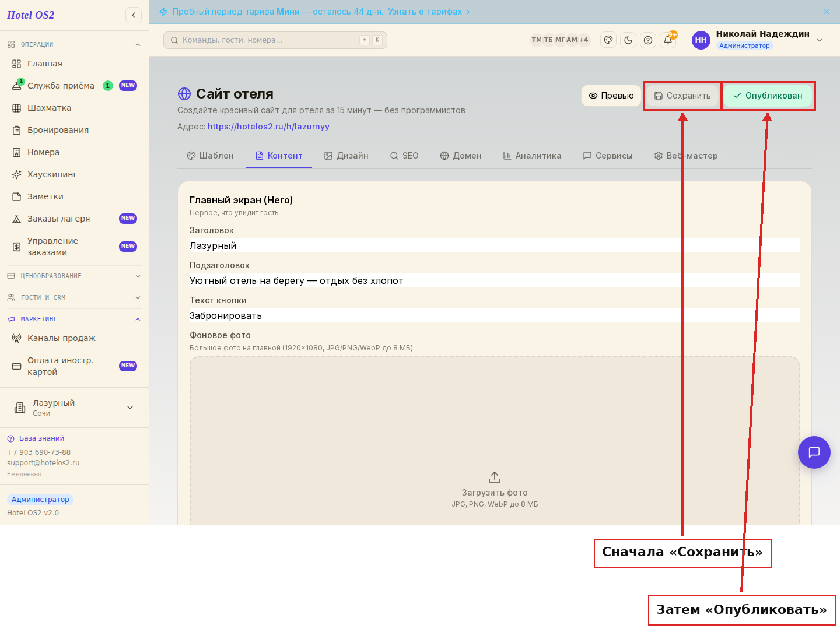Viewport: 840px width, 639px height.
Task: Click upload photo icon in background area
Action: click(x=495, y=478)
